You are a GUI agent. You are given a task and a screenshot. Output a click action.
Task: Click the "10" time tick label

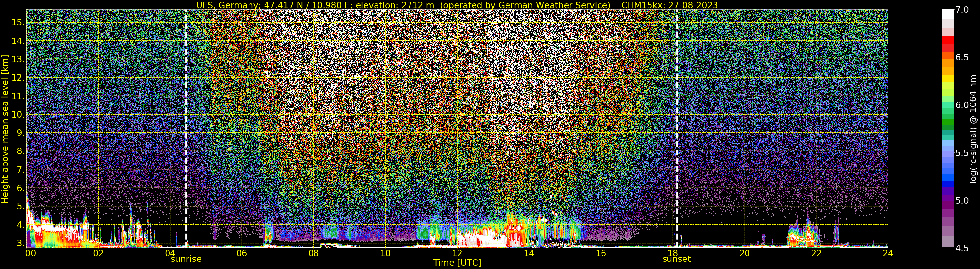pyautogui.click(x=385, y=253)
